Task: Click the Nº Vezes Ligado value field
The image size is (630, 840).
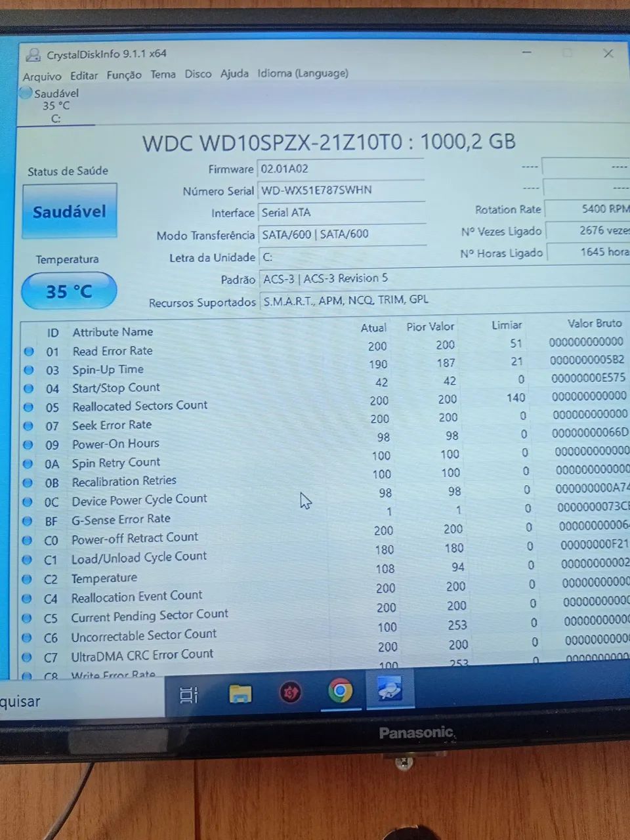Action: click(x=588, y=230)
